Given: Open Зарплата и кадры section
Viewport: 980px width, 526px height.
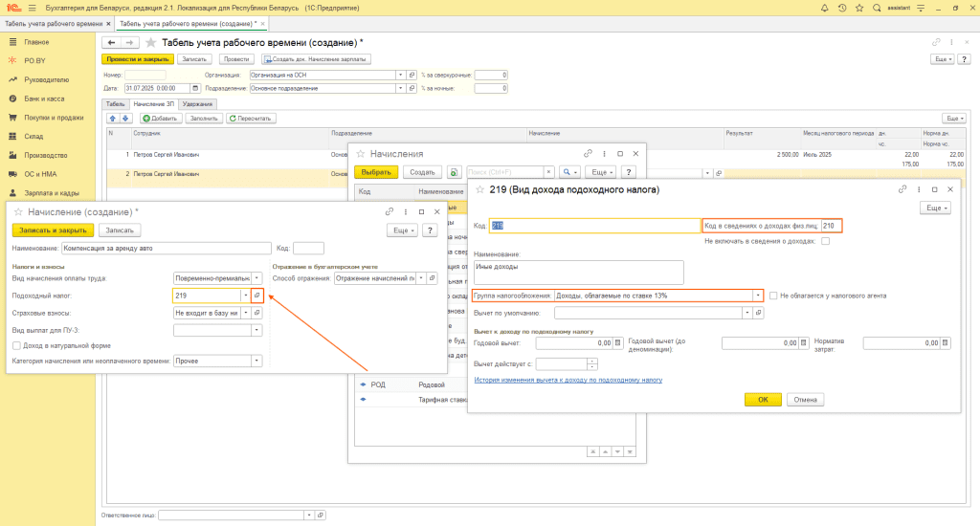Looking at the screenshot, I should pos(52,193).
